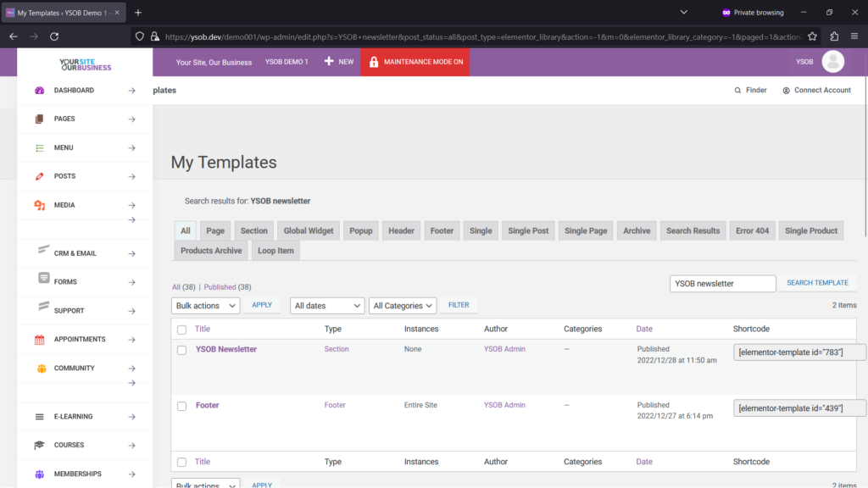Screen dimensions: 868x488
Task: Click YSOB Admin author in Newsletter row
Action: click(x=504, y=349)
